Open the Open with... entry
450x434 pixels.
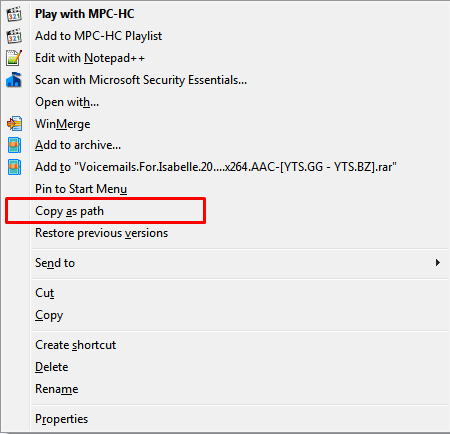tap(67, 102)
